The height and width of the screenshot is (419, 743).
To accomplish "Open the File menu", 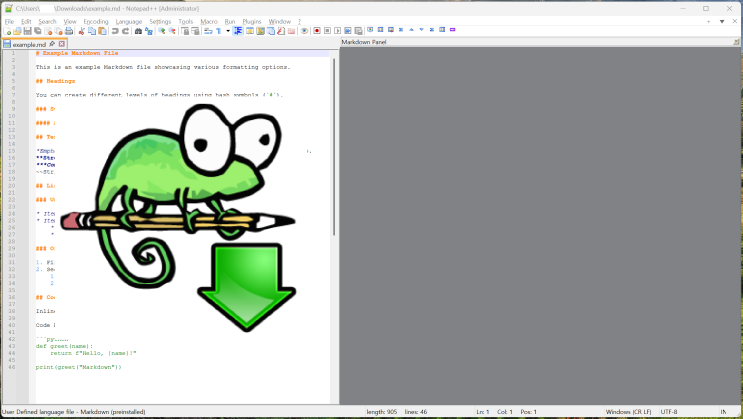I will point(9,21).
